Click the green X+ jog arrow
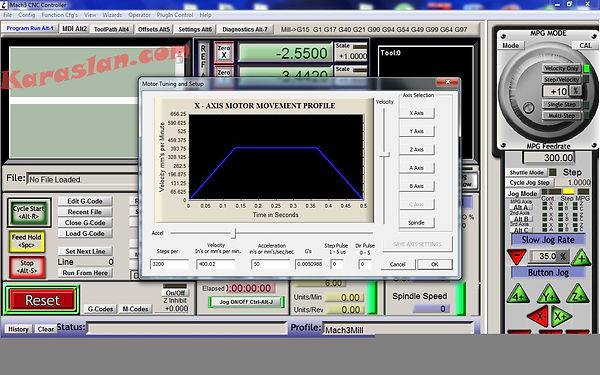This screenshot has height=375, width=600. [561, 316]
